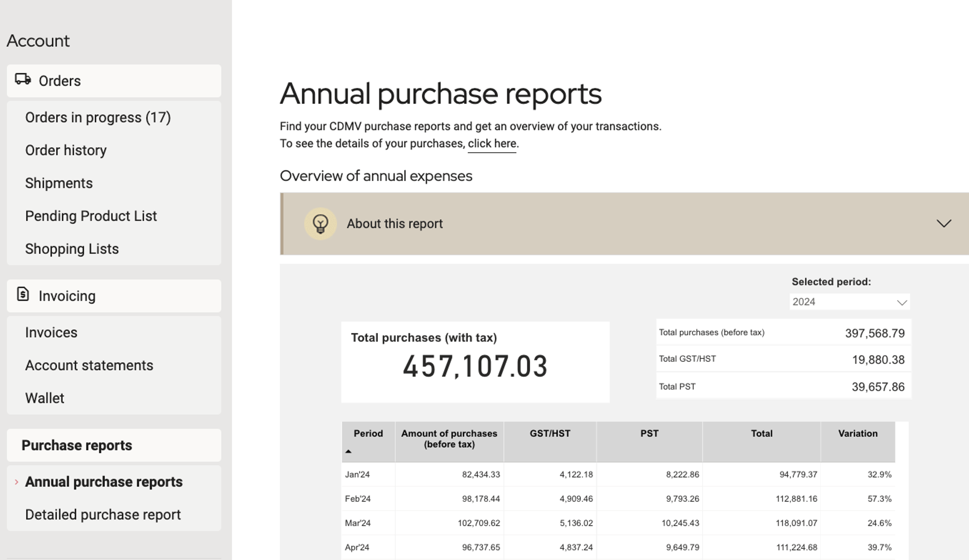
Task: Open the Invoices page
Action: (51, 332)
